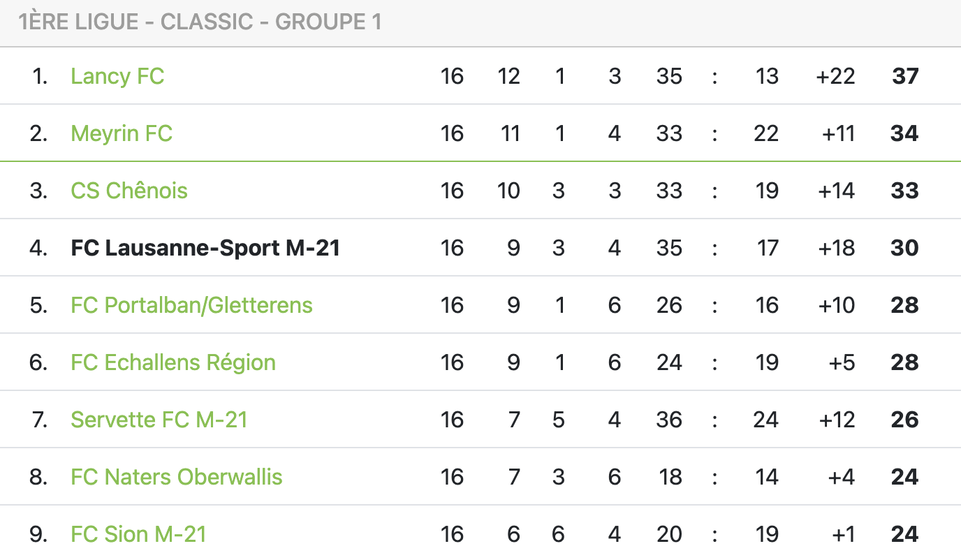Select FC Lausanne-Sport M-21's +18 goal difference
This screenshot has height=560, width=961.
[835, 248]
